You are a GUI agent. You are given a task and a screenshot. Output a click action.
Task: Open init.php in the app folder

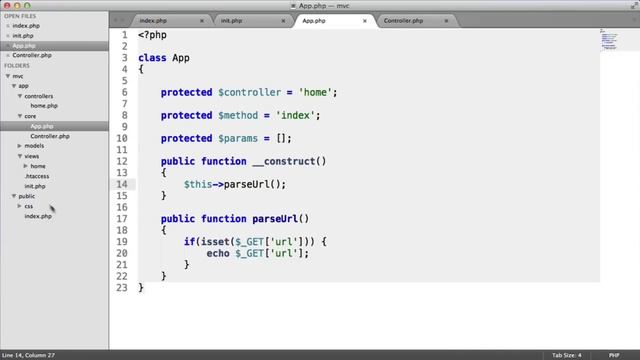point(35,186)
